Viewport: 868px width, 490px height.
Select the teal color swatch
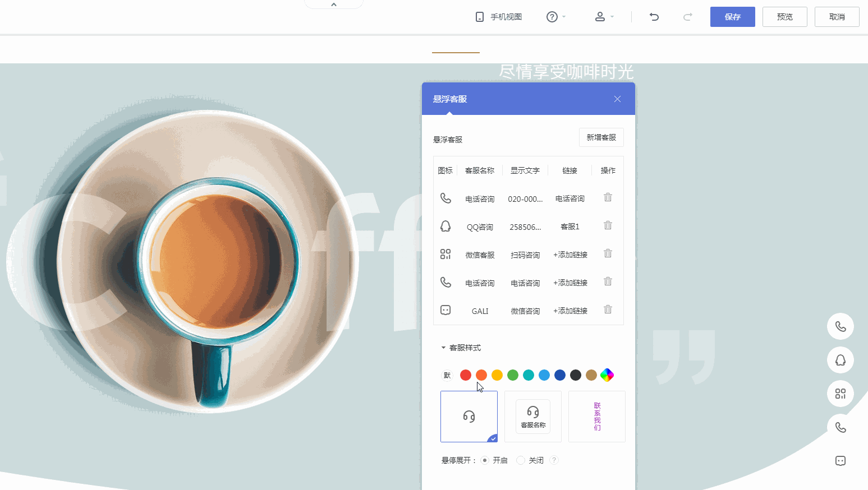pyautogui.click(x=529, y=375)
